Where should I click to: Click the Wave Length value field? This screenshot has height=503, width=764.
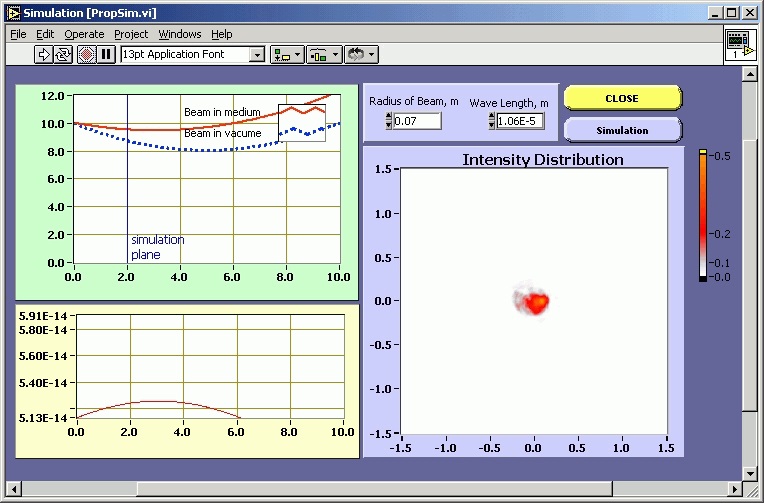pyautogui.click(x=520, y=121)
